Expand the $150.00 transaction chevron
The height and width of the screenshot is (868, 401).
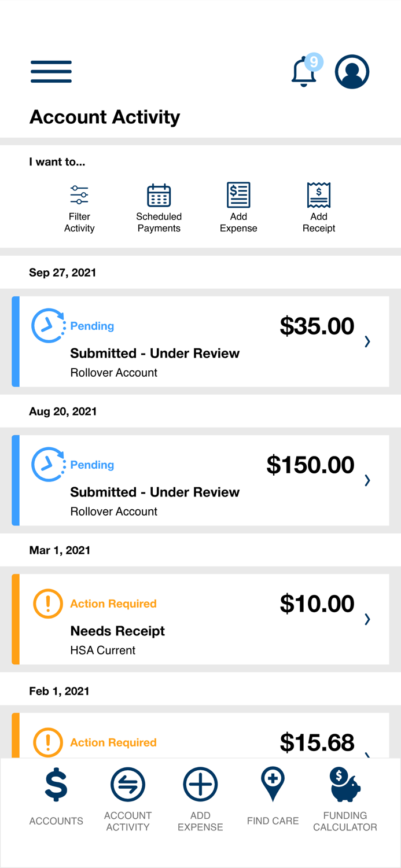click(x=367, y=480)
